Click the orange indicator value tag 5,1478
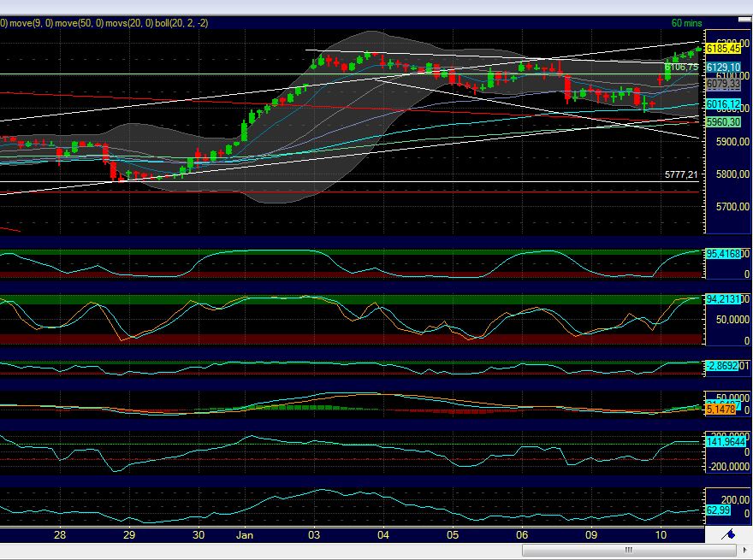 coord(721,411)
